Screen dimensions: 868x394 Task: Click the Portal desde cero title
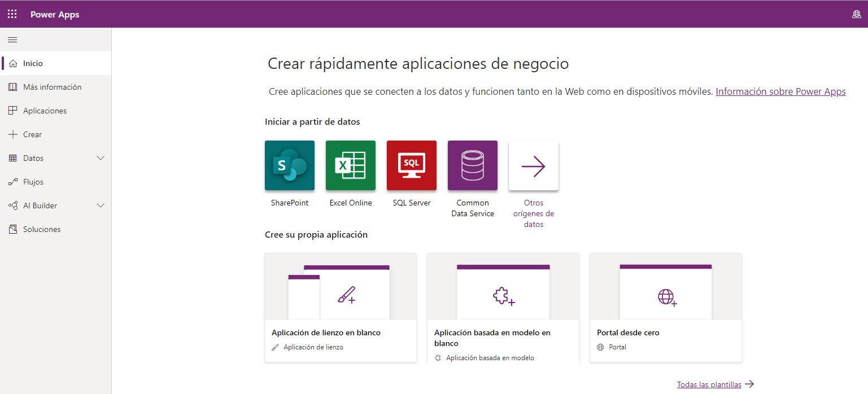[x=628, y=332]
